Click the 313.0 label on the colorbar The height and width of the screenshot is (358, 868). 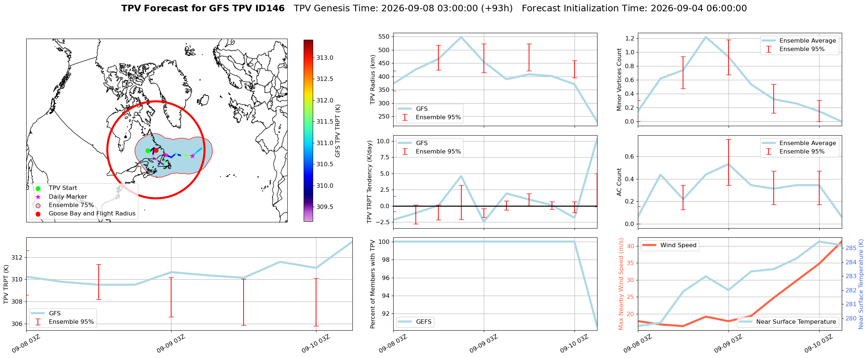325,58
